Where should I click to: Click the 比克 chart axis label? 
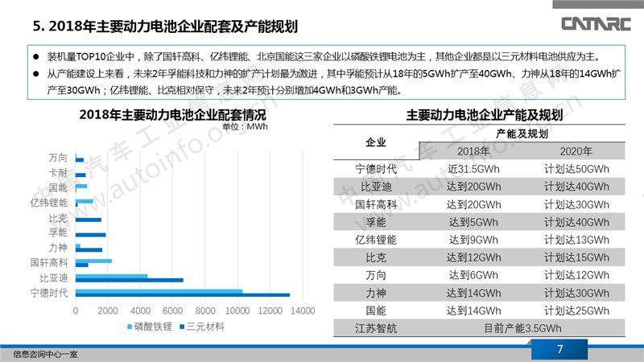(x=58, y=218)
